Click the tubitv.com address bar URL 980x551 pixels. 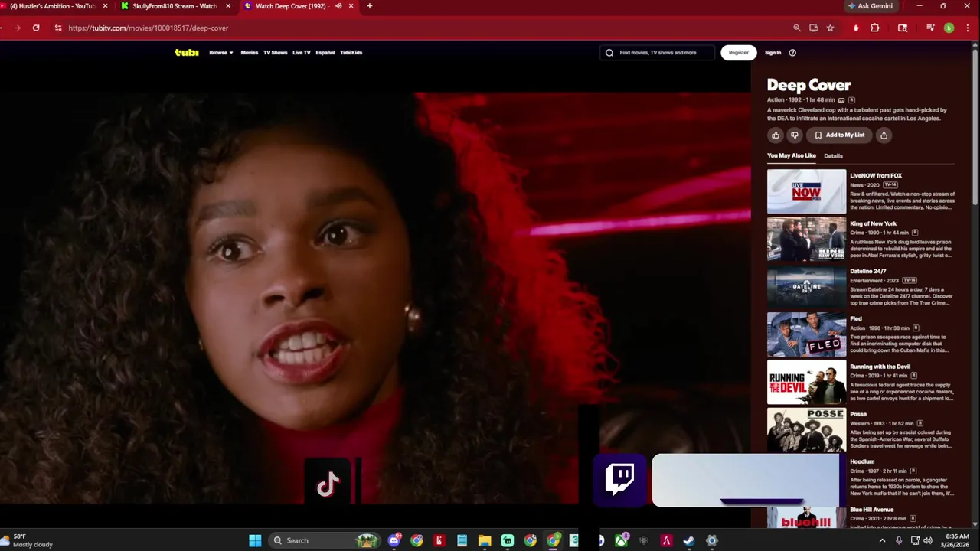[148, 28]
